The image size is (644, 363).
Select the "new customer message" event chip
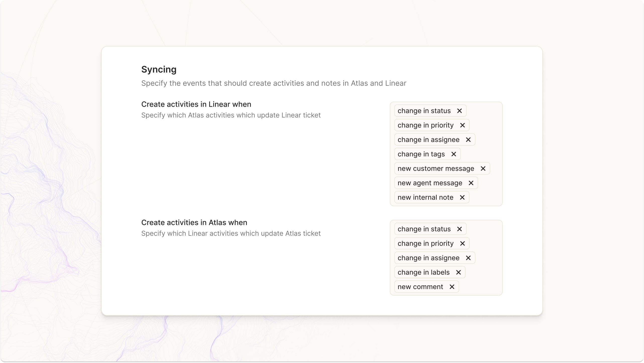436,168
